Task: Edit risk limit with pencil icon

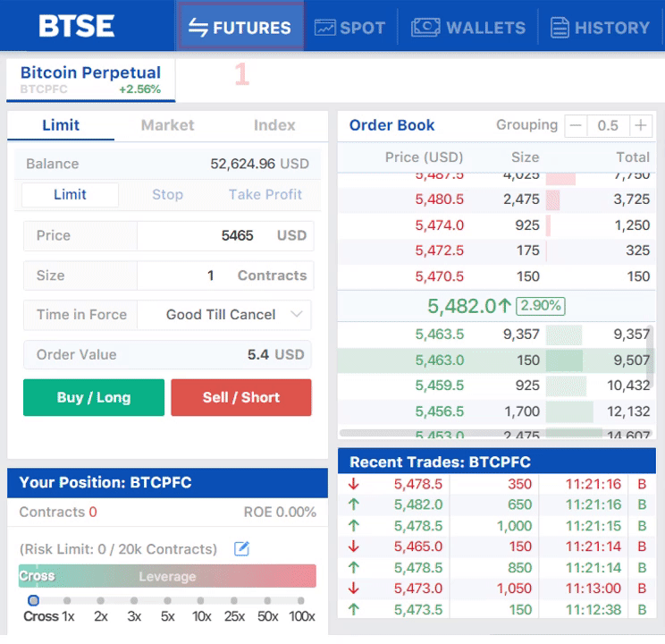Action: click(241, 549)
